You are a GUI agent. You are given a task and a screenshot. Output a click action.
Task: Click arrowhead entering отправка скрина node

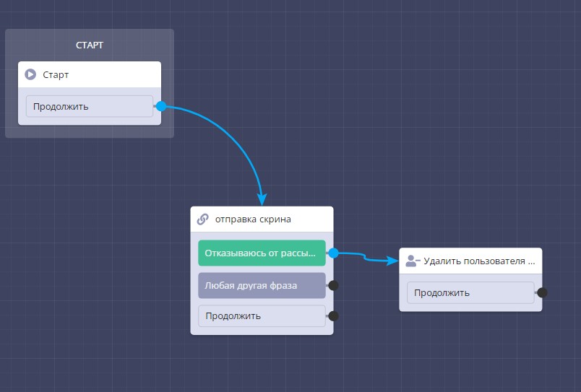point(262,199)
